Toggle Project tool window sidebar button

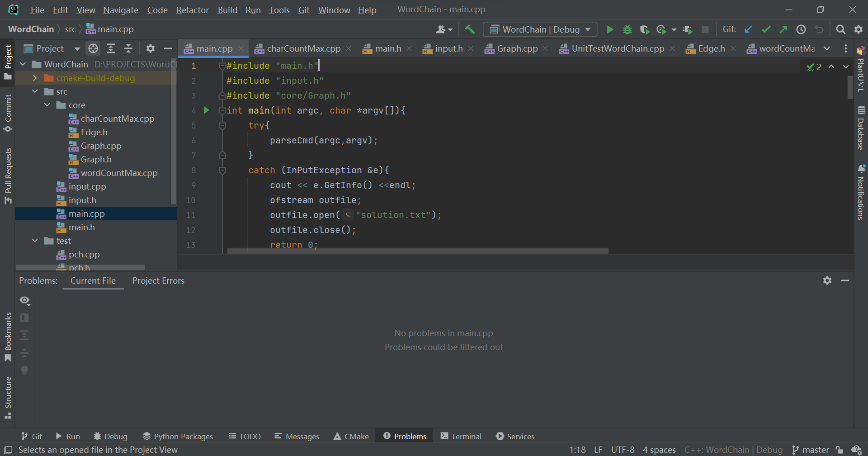8,62
